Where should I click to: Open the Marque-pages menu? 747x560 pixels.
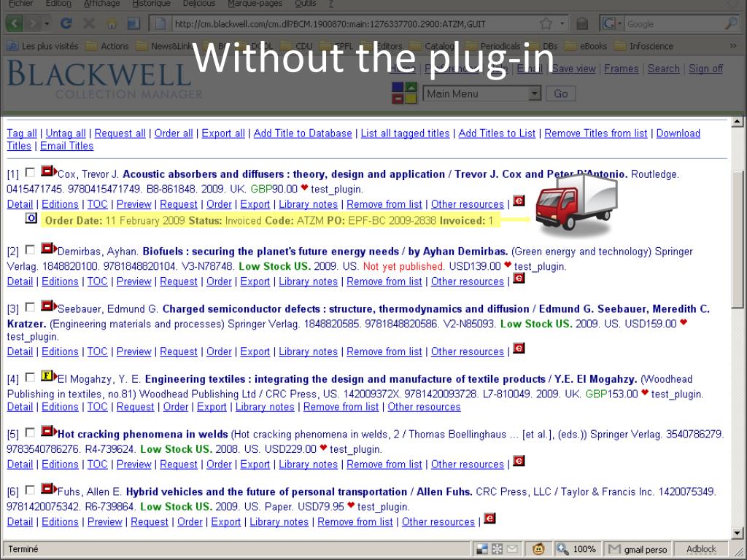tap(255, 4)
